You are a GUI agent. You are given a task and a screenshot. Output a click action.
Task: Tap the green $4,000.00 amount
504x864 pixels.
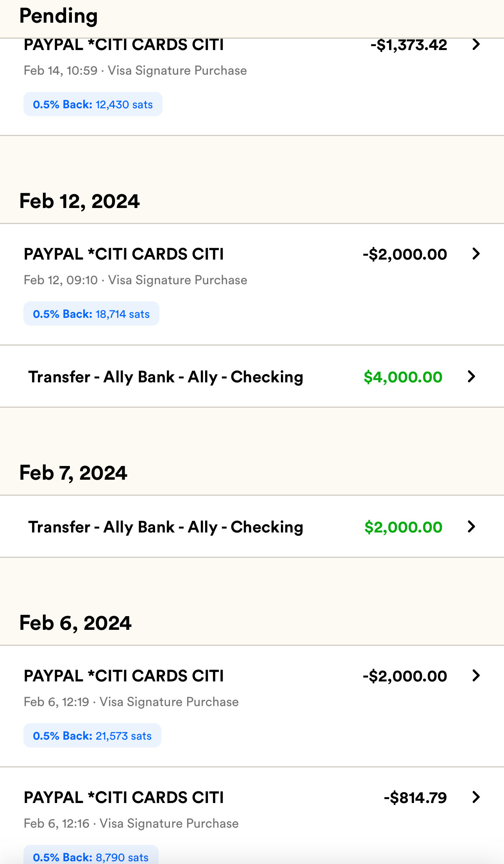tap(403, 377)
